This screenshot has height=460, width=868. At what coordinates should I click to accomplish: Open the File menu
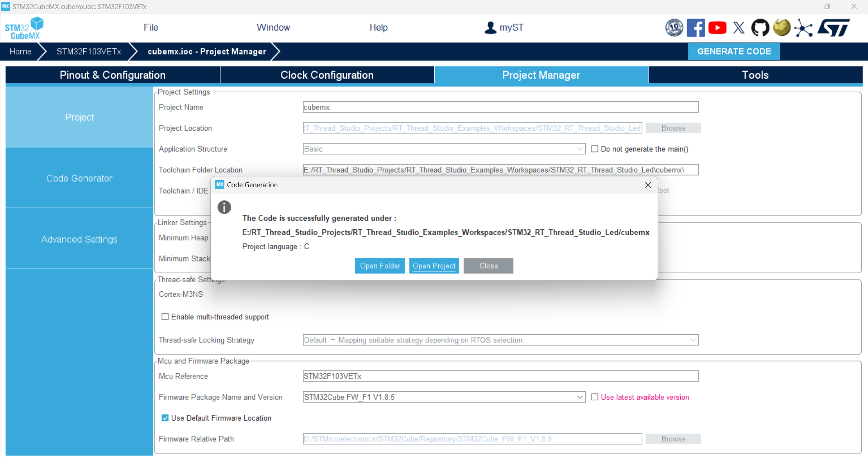tap(151, 28)
